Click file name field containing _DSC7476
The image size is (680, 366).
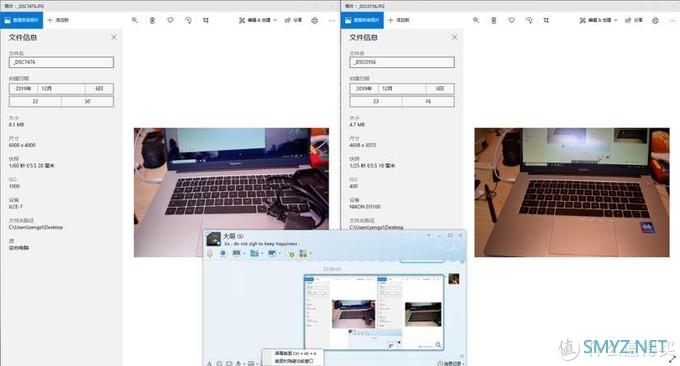61,62
